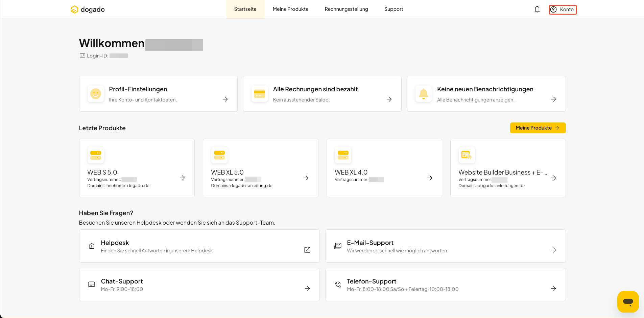Click the smiley icon of Profil-Einstellungen
Image resolution: width=644 pixels, height=318 pixels.
click(96, 94)
